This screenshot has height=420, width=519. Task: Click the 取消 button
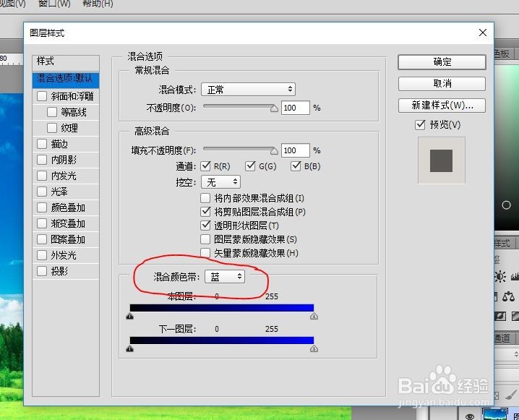tap(442, 83)
